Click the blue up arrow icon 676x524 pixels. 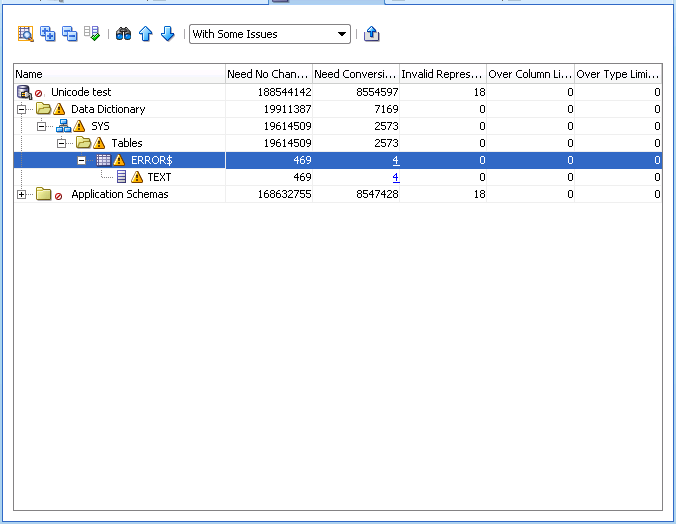(145, 34)
